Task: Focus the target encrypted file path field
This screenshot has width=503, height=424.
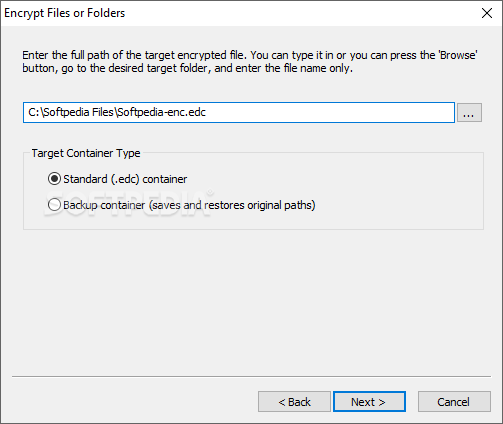Action: 239,113
